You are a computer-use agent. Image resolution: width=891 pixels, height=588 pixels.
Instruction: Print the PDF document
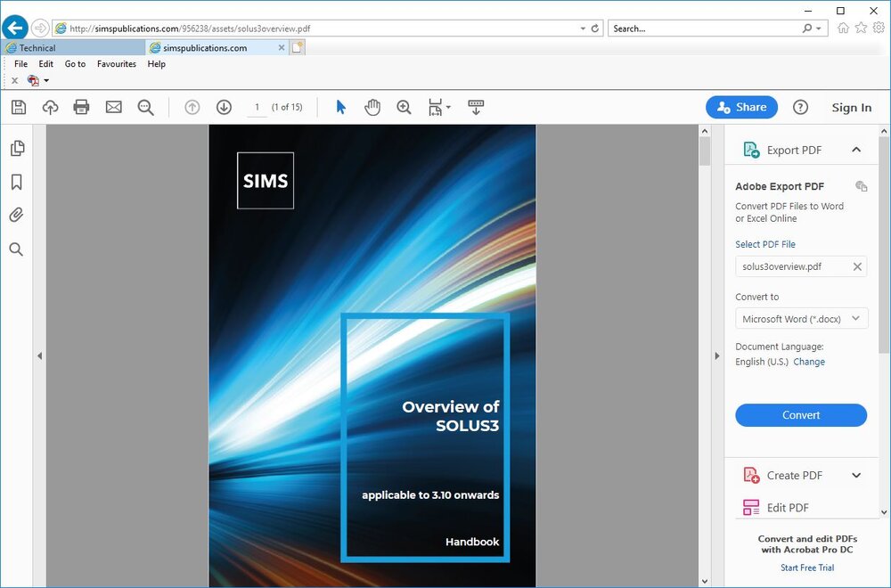(81, 107)
